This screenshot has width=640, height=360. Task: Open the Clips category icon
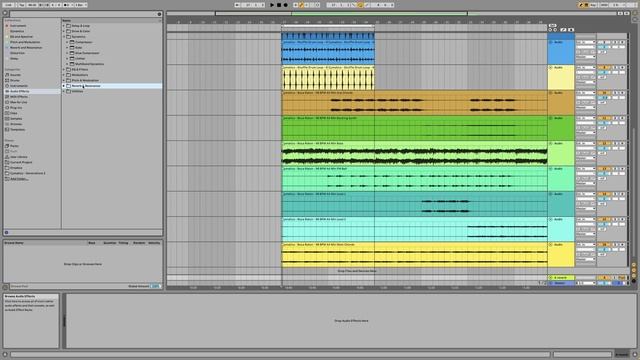pos(7,113)
